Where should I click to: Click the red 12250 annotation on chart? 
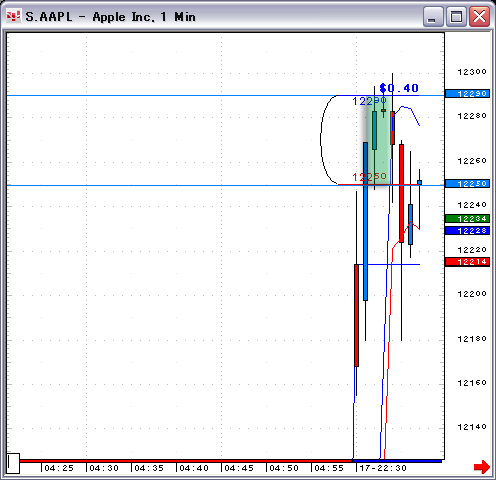click(369, 177)
